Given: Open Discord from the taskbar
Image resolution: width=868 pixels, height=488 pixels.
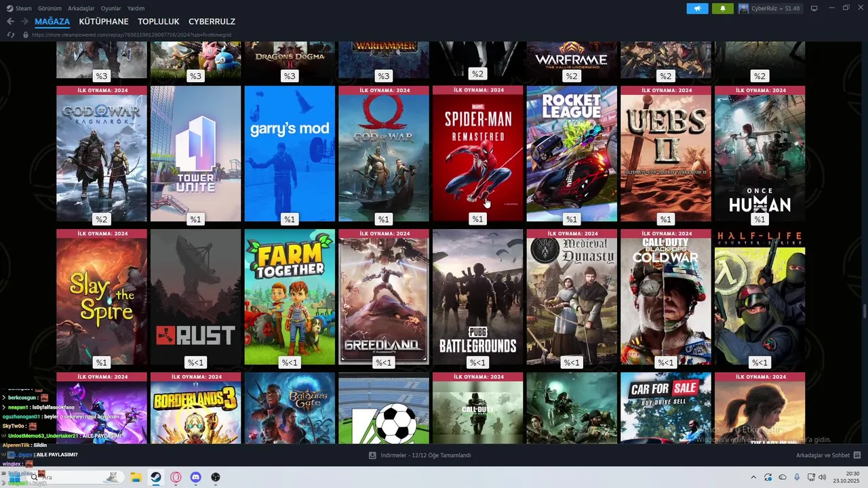Looking at the screenshot, I should [x=196, y=477].
